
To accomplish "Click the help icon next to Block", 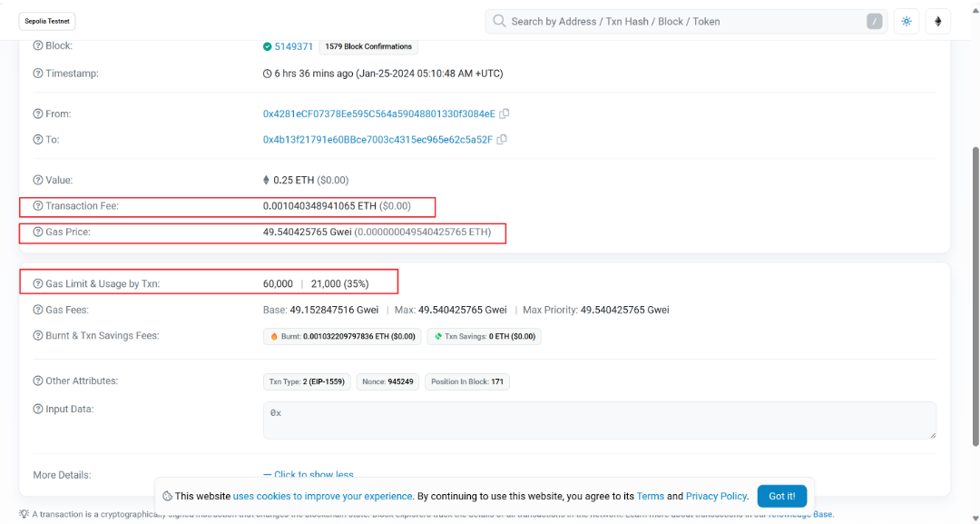I will [37, 45].
